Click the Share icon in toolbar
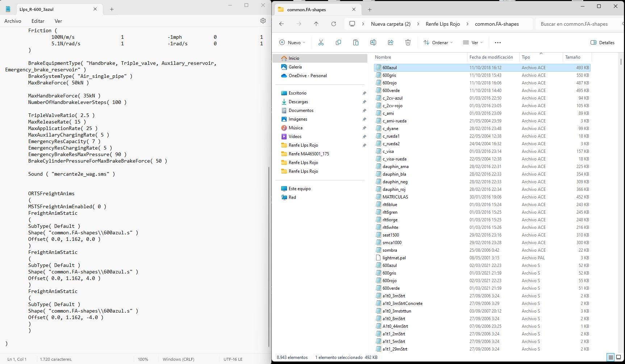Viewport: 625px width, 364px height. (x=391, y=42)
